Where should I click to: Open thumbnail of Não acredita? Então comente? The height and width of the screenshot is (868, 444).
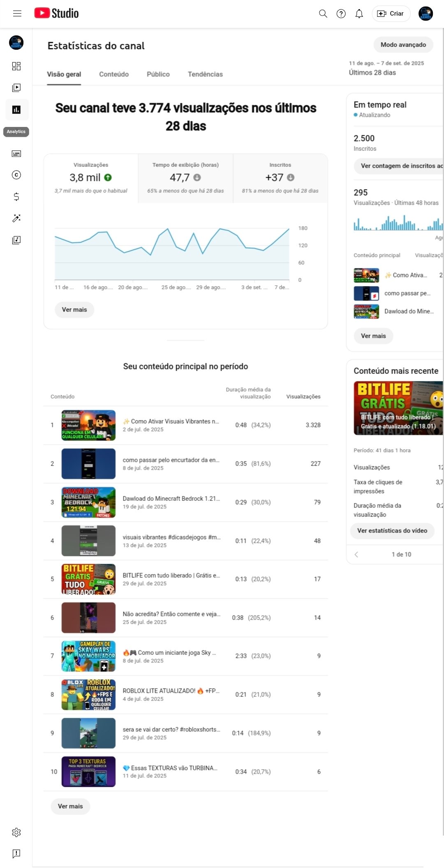tap(88, 617)
